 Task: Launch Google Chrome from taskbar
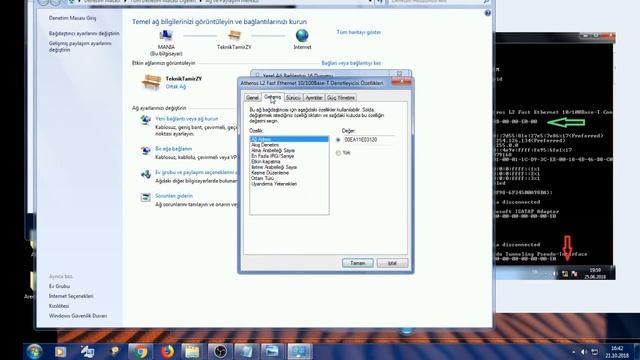pyautogui.click(x=140, y=351)
